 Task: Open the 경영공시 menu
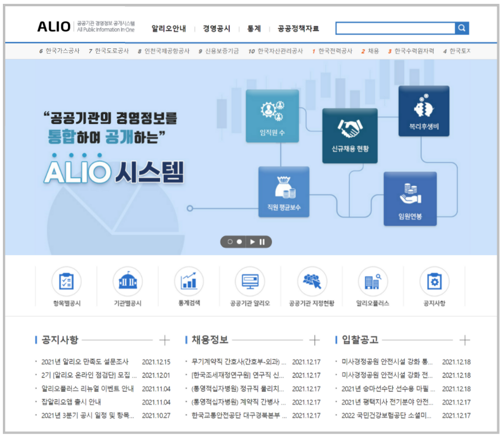click(x=217, y=29)
